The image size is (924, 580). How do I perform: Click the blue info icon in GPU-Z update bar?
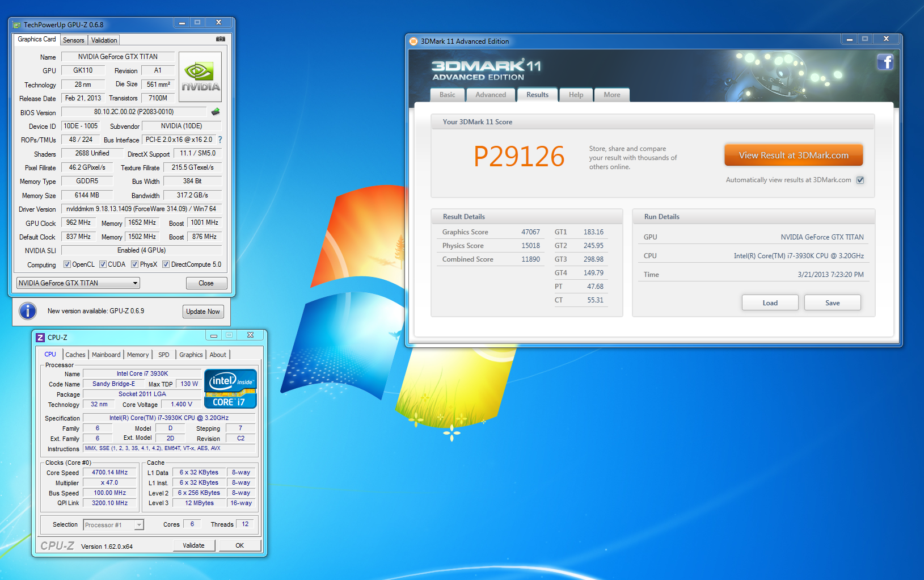pyautogui.click(x=28, y=311)
